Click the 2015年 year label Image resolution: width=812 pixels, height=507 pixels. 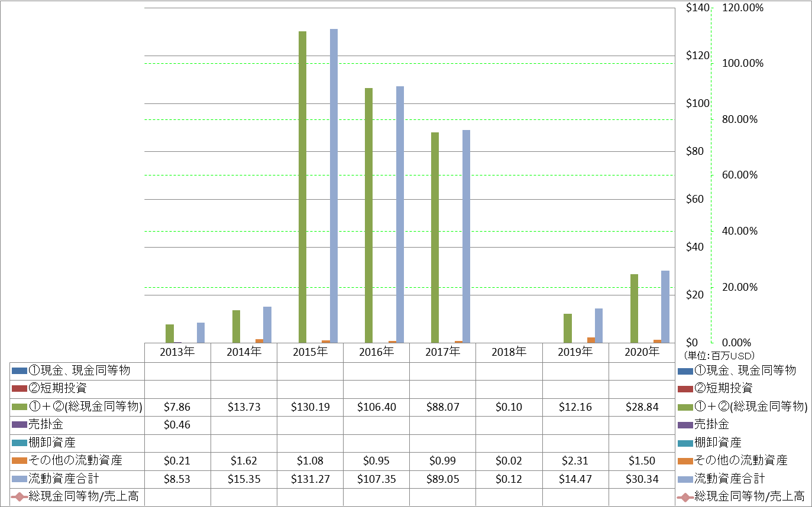coord(310,352)
